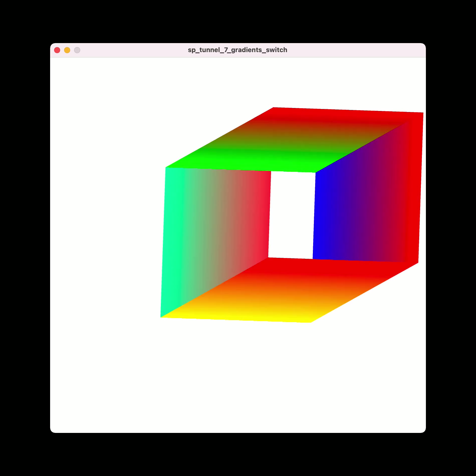
Task: Click black desktop area below the window
Action: pos(238,456)
